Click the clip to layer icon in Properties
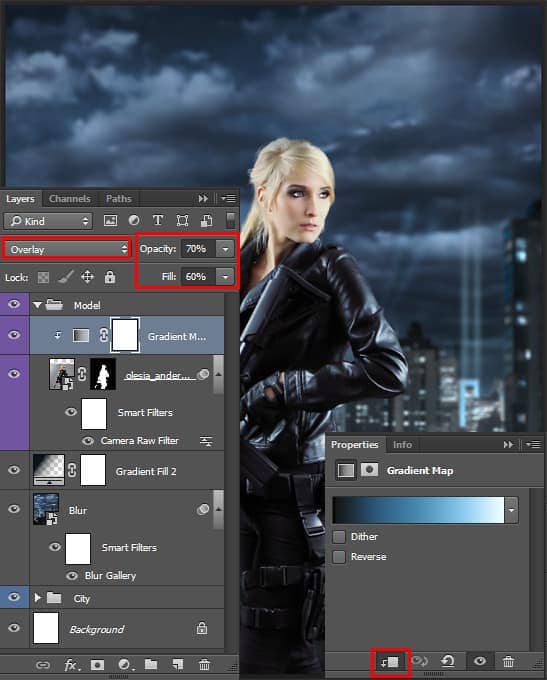This screenshot has height=680, width=547. pyautogui.click(x=390, y=662)
